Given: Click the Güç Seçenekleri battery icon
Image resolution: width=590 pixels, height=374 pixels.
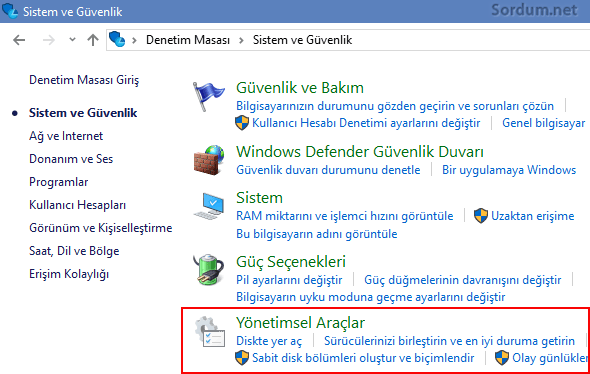Looking at the screenshot, I should point(208,269).
